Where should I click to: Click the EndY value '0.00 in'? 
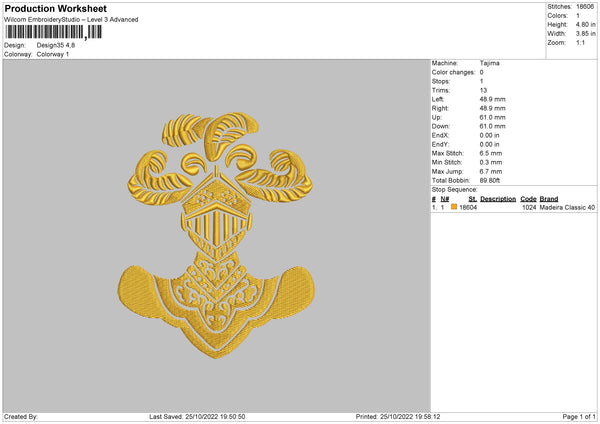coord(489,145)
